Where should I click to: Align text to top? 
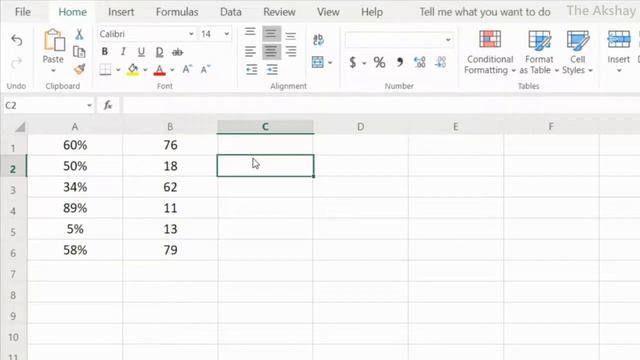(250, 32)
